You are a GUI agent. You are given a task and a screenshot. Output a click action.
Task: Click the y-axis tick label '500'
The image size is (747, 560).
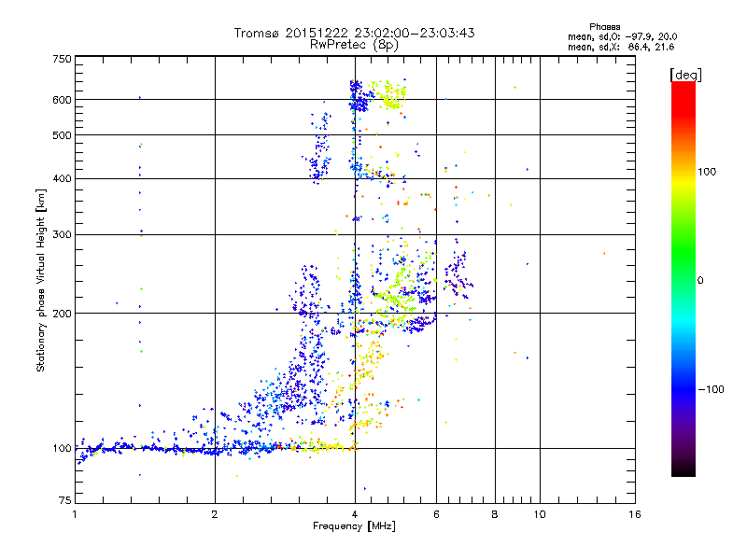pos(62,135)
